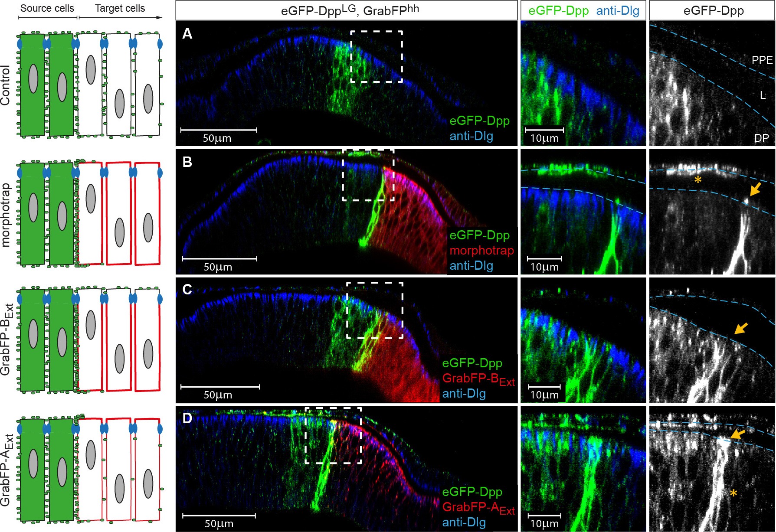Select the dashed white box in panel C

pyautogui.click(x=375, y=310)
